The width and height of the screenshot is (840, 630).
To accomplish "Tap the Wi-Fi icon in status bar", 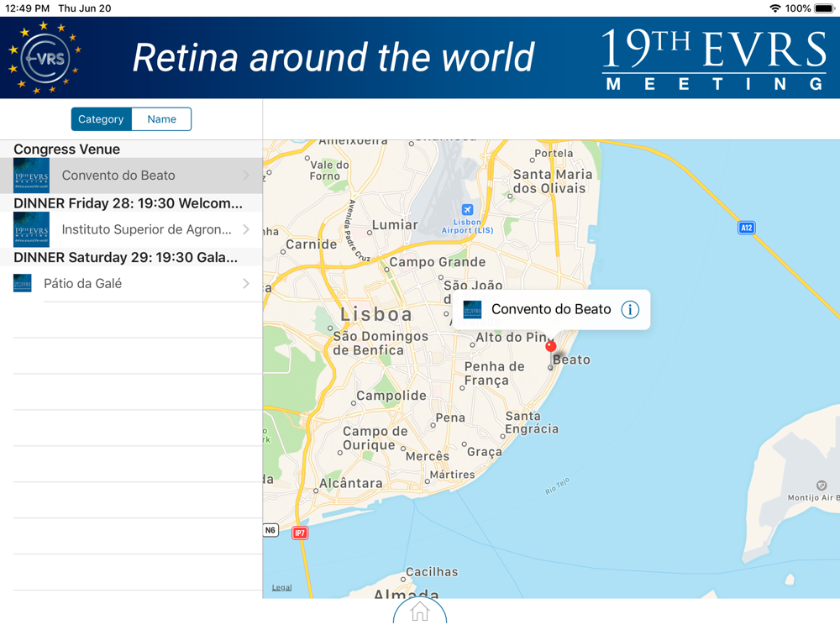I will (x=774, y=8).
